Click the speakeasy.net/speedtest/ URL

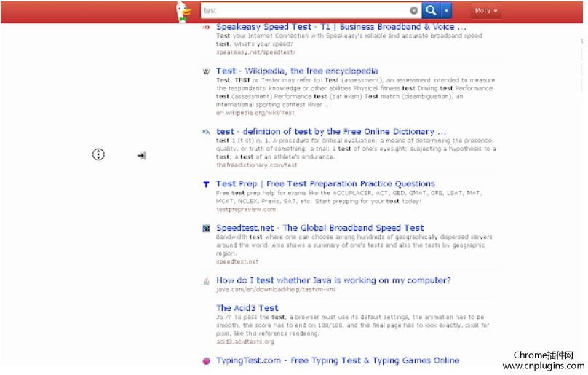coord(255,52)
